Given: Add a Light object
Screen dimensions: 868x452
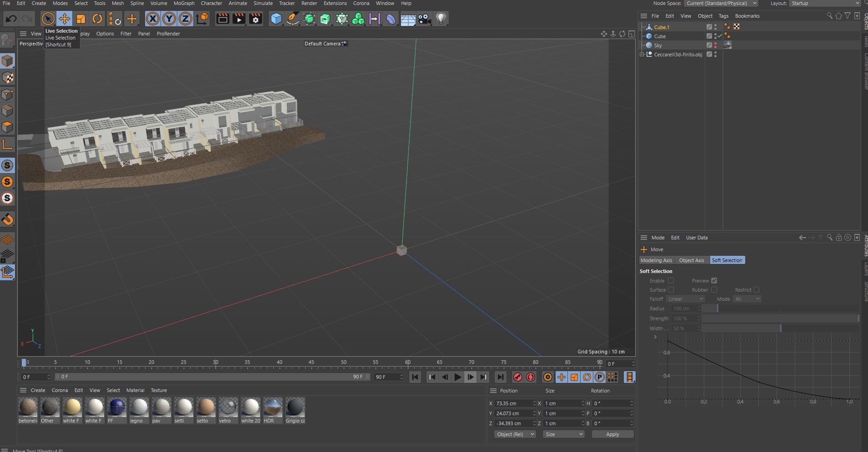Looking at the screenshot, I should click(x=441, y=19).
